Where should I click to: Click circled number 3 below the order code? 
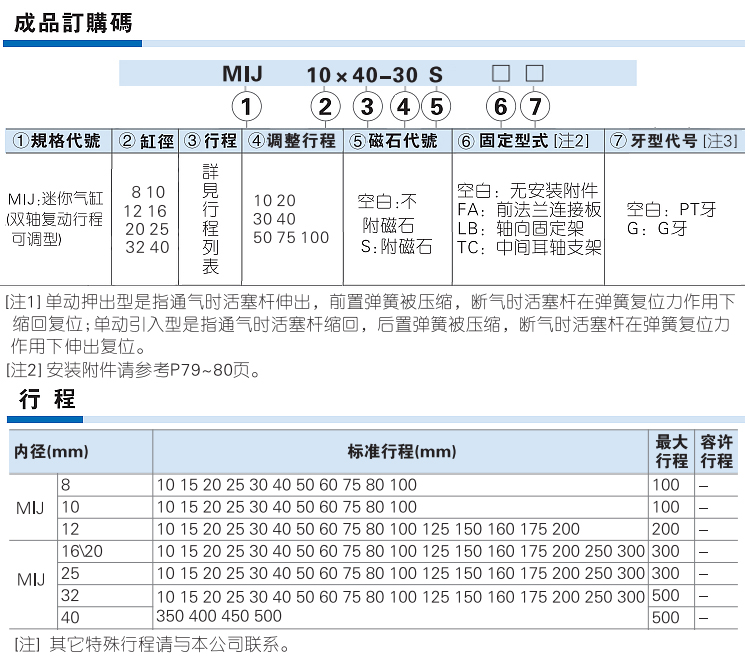[x=368, y=106]
